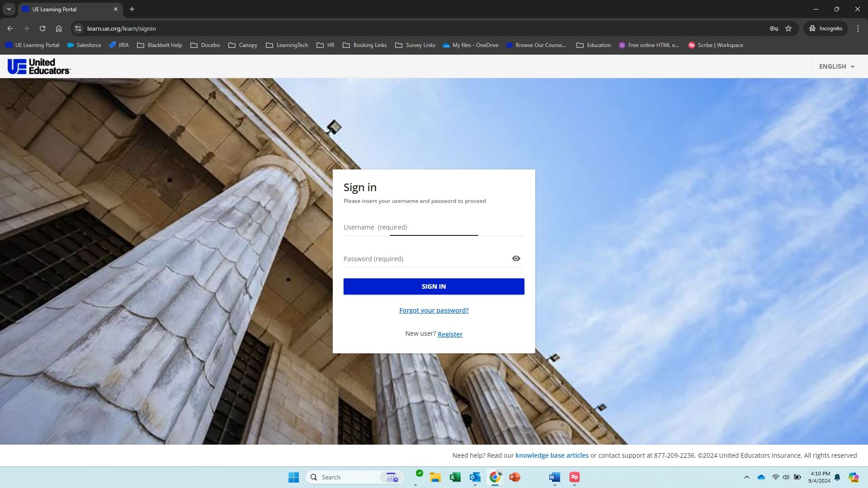Open the ENGLISH language dropdown
This screenshot has height=488, width=868.
(837, 66)
